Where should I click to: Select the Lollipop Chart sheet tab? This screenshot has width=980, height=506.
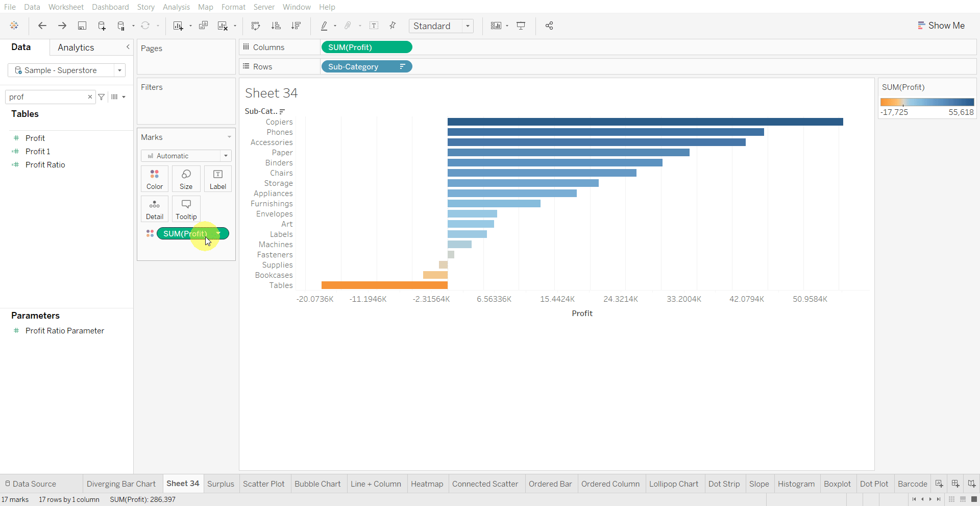tap(674, 484)
